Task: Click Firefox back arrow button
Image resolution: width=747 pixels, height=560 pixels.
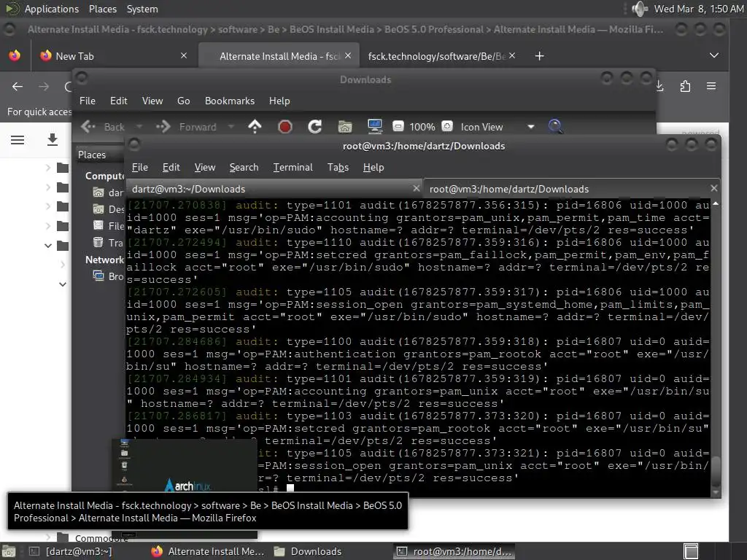Action: 18,86
